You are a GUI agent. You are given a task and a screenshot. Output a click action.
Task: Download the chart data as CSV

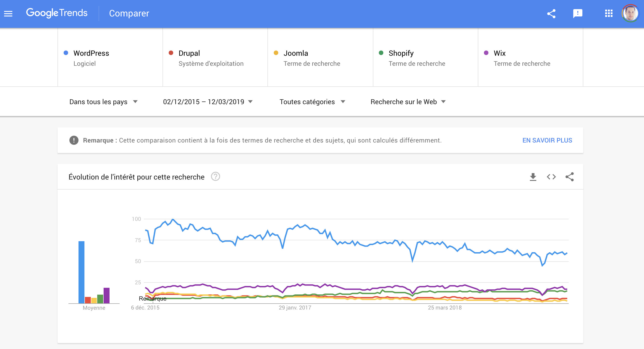coord(533,177)
